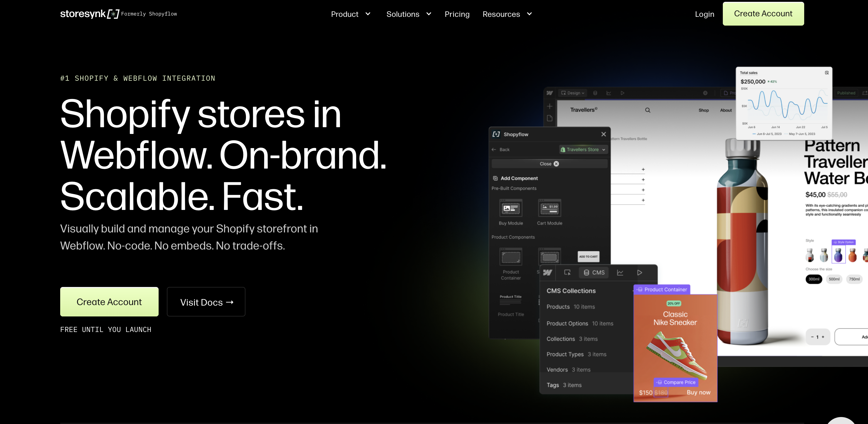This screenshot has width=868, height=424.
Task: Click the element selector icon beside CMS
Action: pos(568,272)
